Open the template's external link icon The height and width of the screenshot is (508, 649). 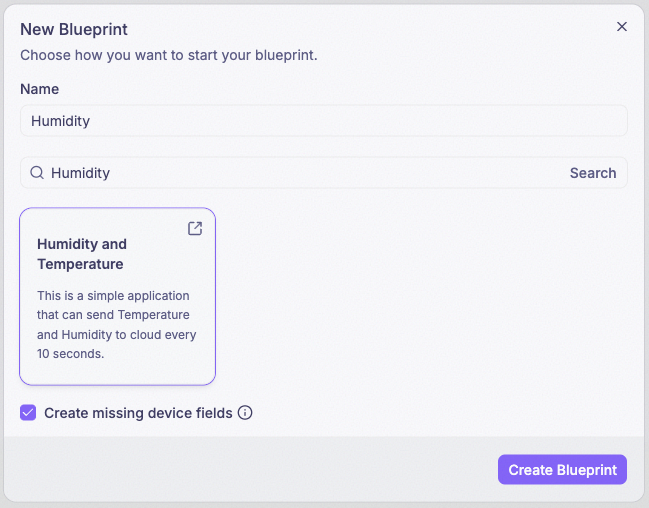(x=195, y=228)
